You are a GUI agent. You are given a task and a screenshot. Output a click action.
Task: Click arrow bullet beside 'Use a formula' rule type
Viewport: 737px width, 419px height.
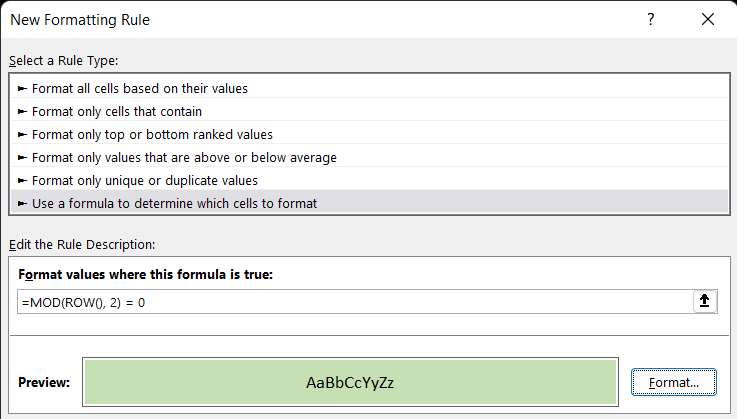(23, 203)
